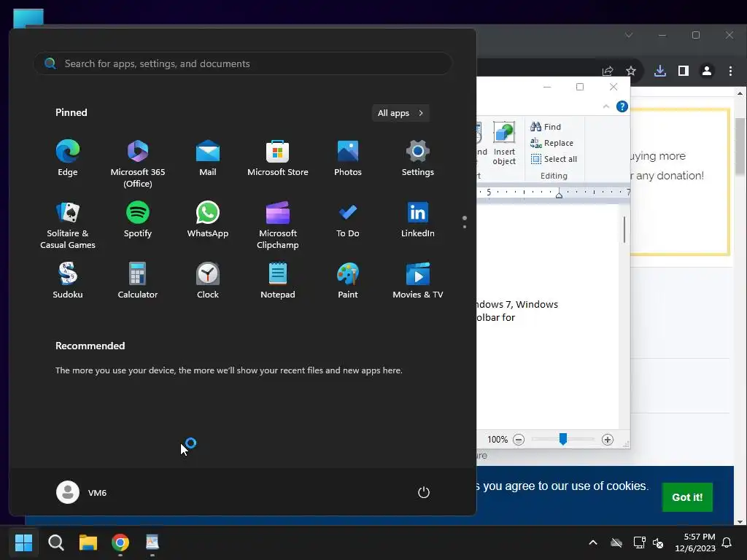Open Solitaire & Casual Games
Viewport: 747px width, 560px height.
[68, 225]
